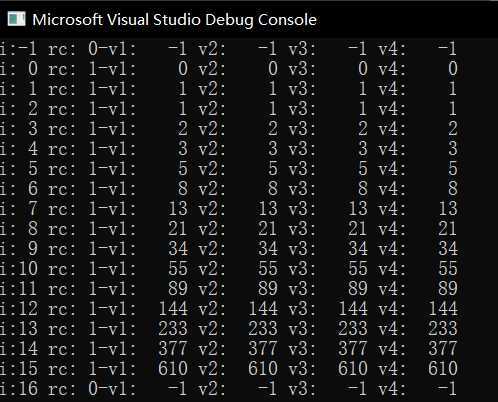
Task: Click the v1 value 13 in row i: 7
Action: coord(178,209)
